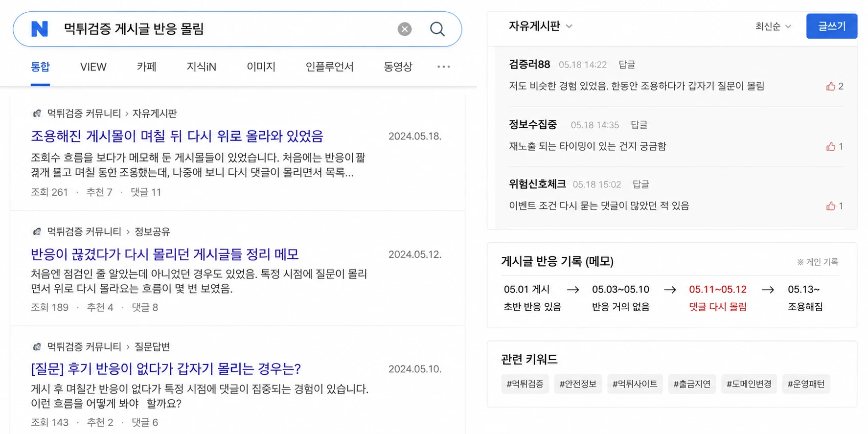Screen dimensions: 868x434
Task: Click 먹튀검증 커뮤니티 source above first result
Action: point(84,114)
